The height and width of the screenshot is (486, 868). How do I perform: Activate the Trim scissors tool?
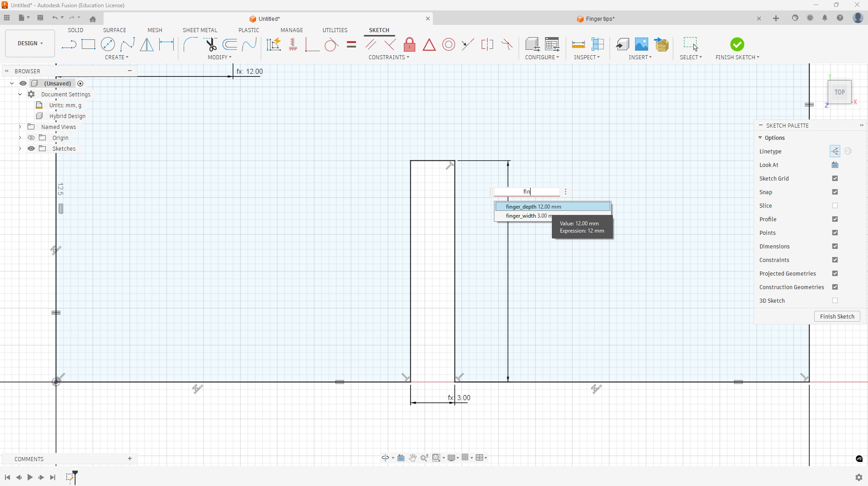(211, 44)
